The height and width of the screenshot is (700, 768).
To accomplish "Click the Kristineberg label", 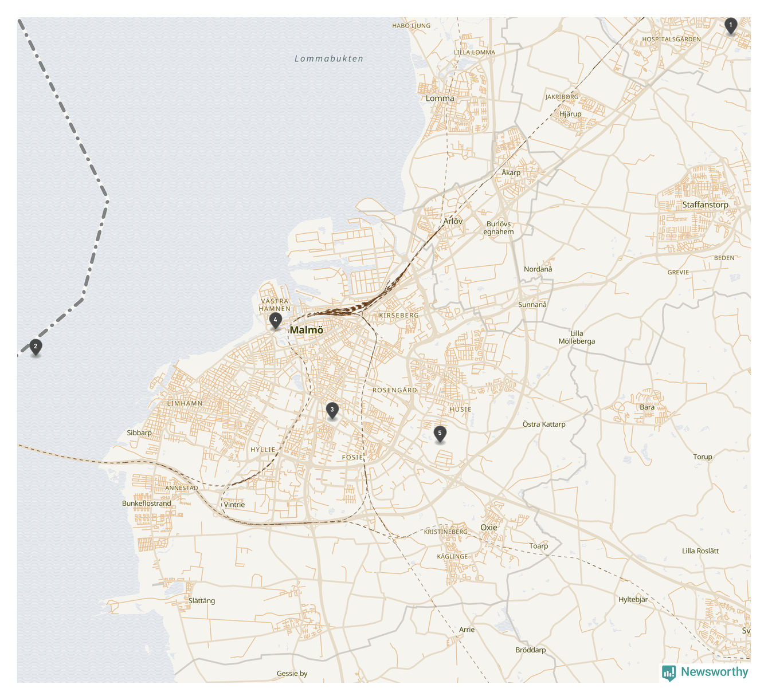I will pyautogui.click(x=446, y=532).
